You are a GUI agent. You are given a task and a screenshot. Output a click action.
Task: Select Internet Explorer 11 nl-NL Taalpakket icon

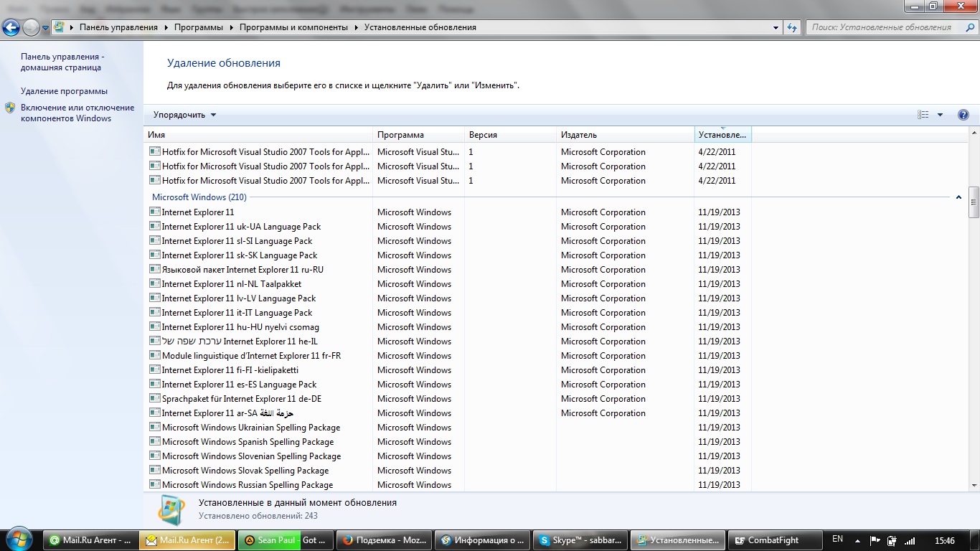click(x=154, y=283)
